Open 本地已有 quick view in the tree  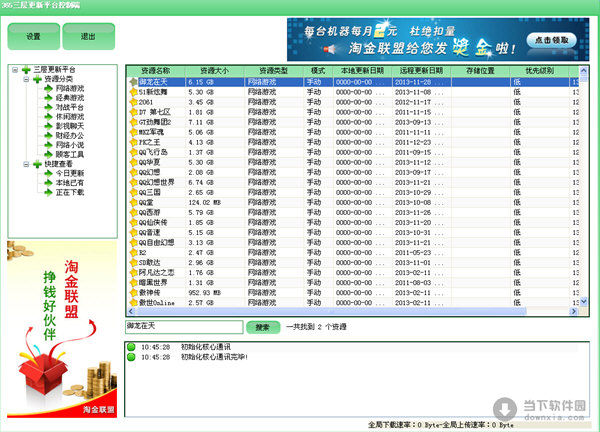coord(70,183)
